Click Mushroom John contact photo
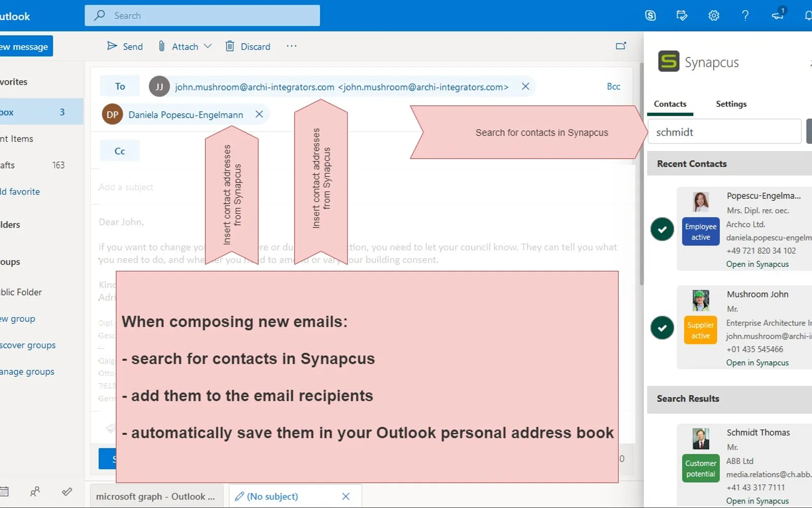The height and width of the screenshot is (508, 812). pyautogui.click(x=701, y=301)
